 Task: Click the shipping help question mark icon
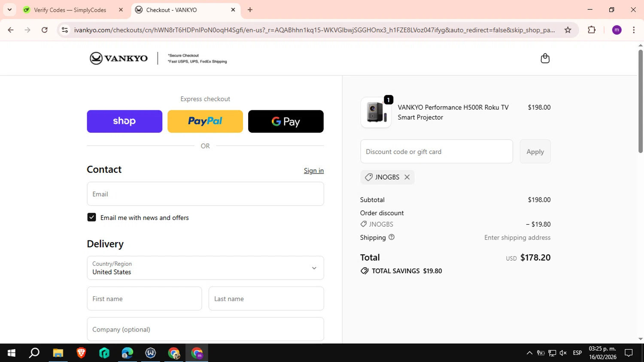click(x=392, y=237)
